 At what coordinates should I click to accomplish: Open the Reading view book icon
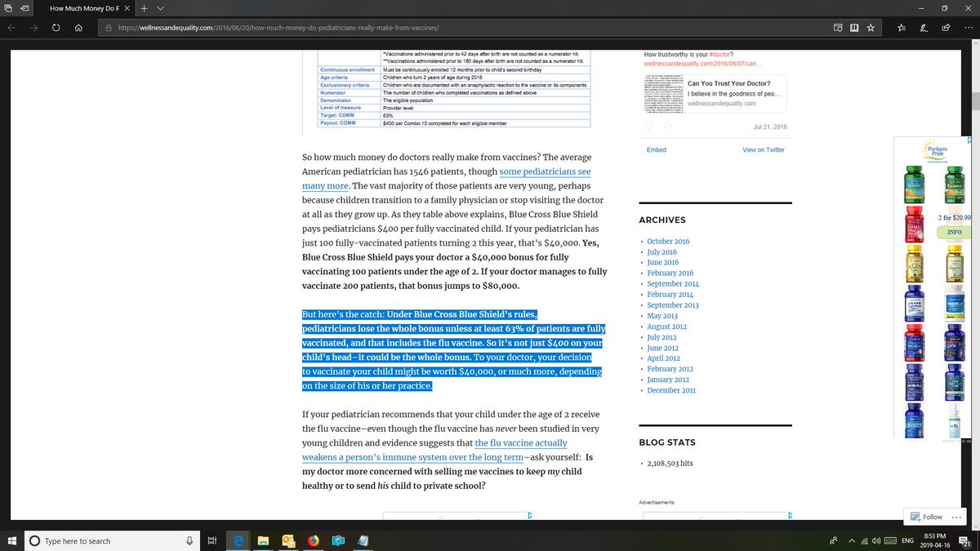(854, 27)
